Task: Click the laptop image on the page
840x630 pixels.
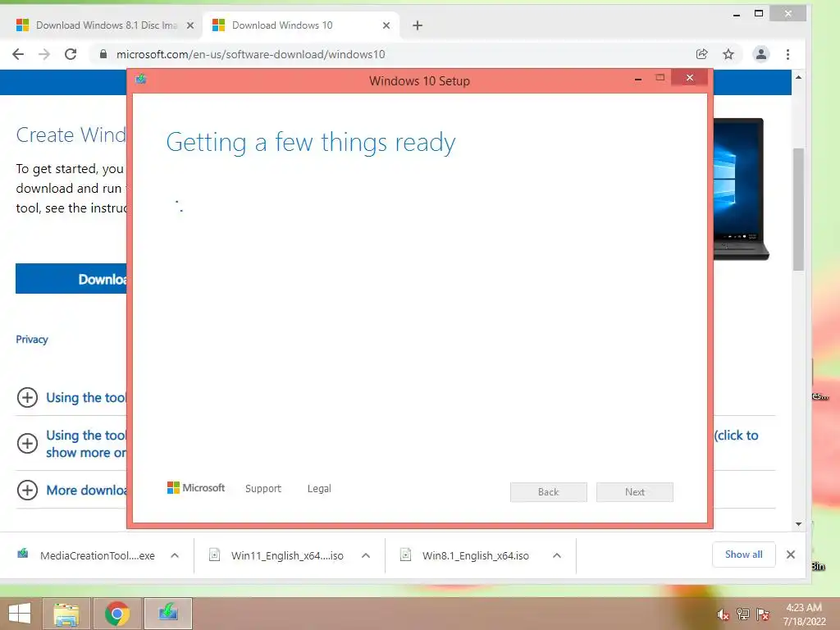Action: tap(741, 189)
